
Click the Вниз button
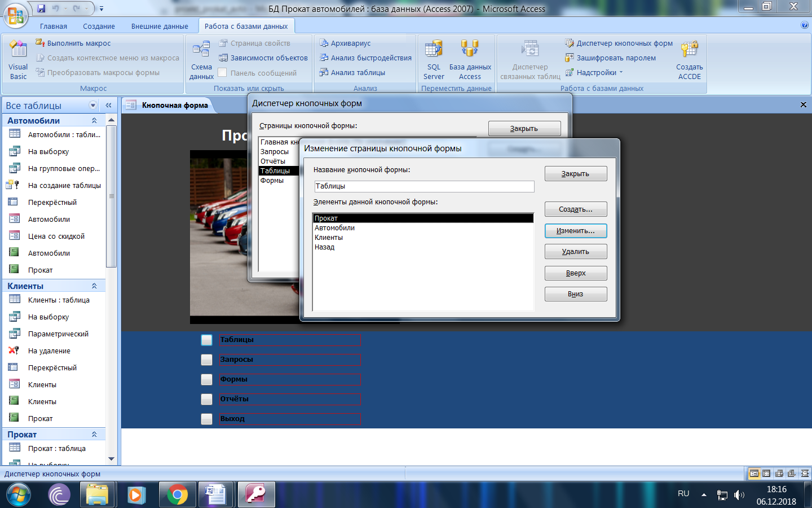click(576, 294)
